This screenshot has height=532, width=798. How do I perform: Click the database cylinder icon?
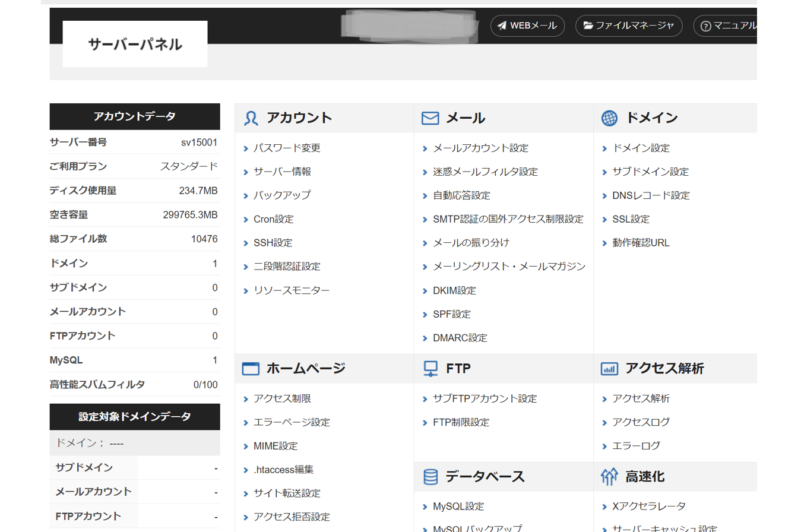pos(430,477)
